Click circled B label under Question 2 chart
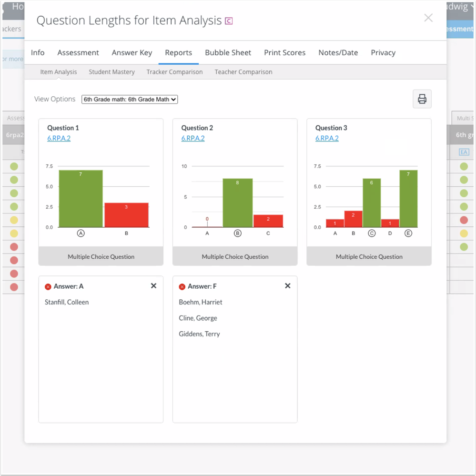 click(238, 233)
